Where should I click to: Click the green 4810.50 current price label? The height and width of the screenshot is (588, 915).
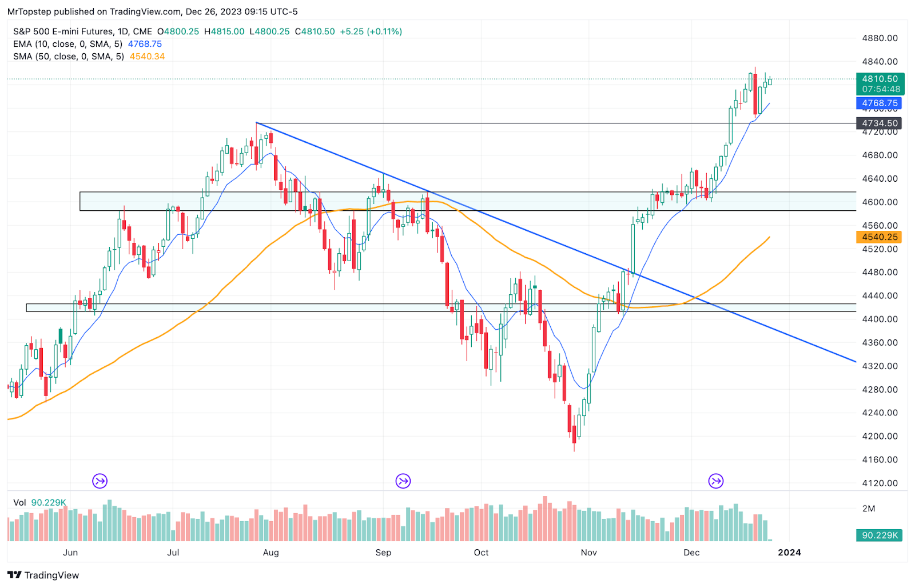click(880, 79)
